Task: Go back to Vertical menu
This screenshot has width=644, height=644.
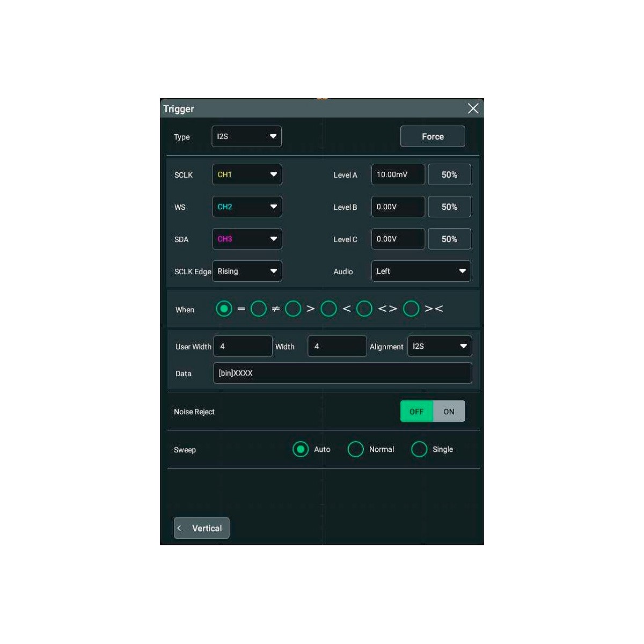Action: coord(202,528)
